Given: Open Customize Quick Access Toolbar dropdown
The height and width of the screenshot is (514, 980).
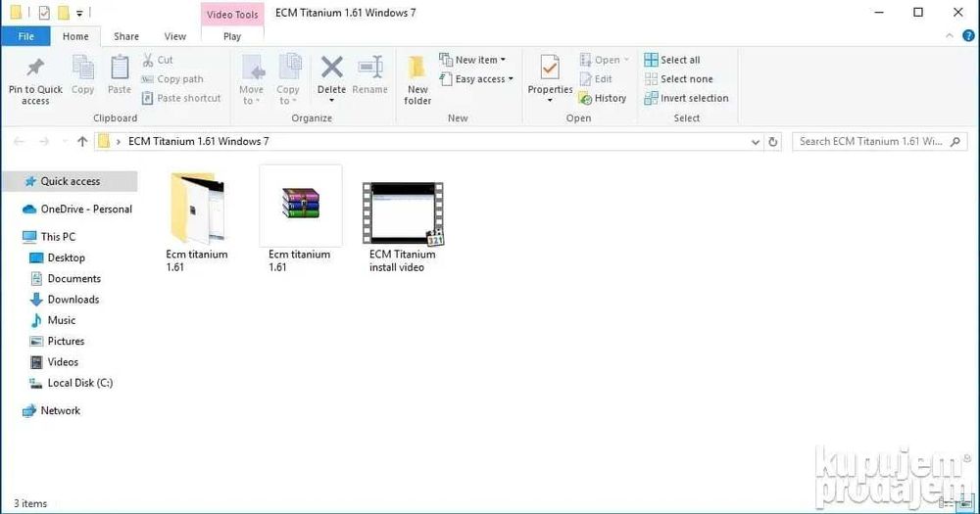Looking at the screenshot, I should click(79, 13).
